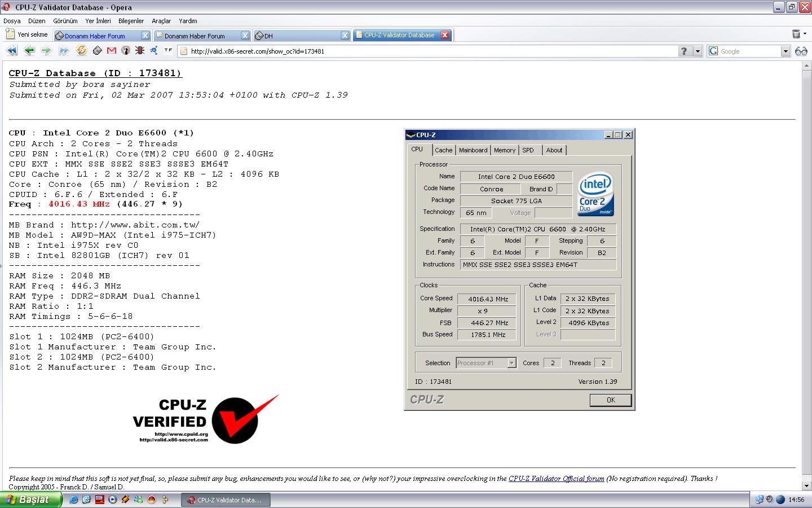Open the Dosya menu
Image resolution: width=812 pixels, height=508 pixels.
coord(12,21)
